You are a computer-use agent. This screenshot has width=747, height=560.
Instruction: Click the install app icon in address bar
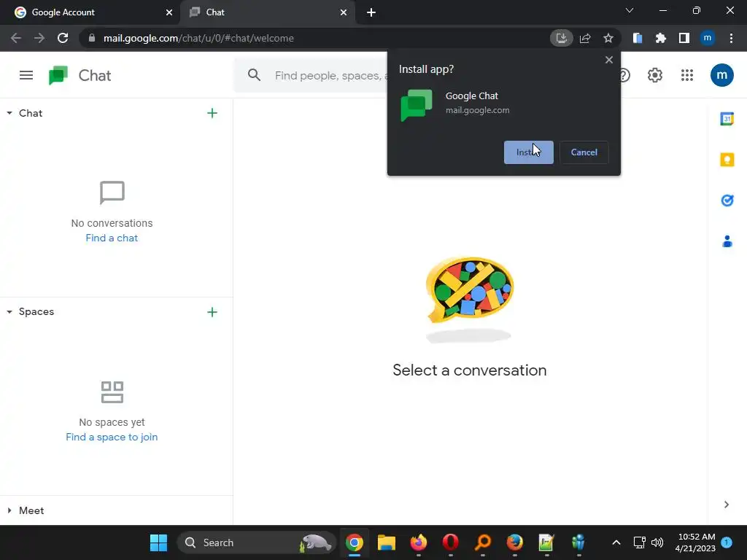pyautogui.click(x=561, y=38)
